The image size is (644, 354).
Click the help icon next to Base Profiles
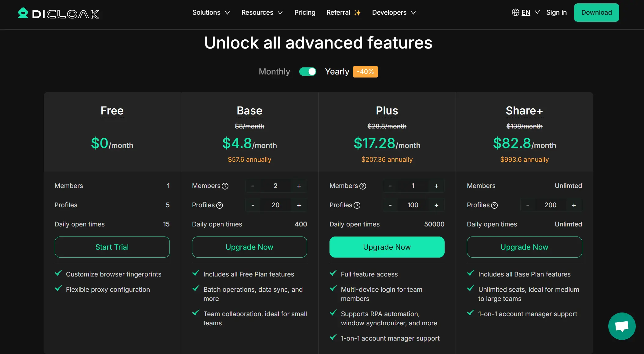coord(220,205)
